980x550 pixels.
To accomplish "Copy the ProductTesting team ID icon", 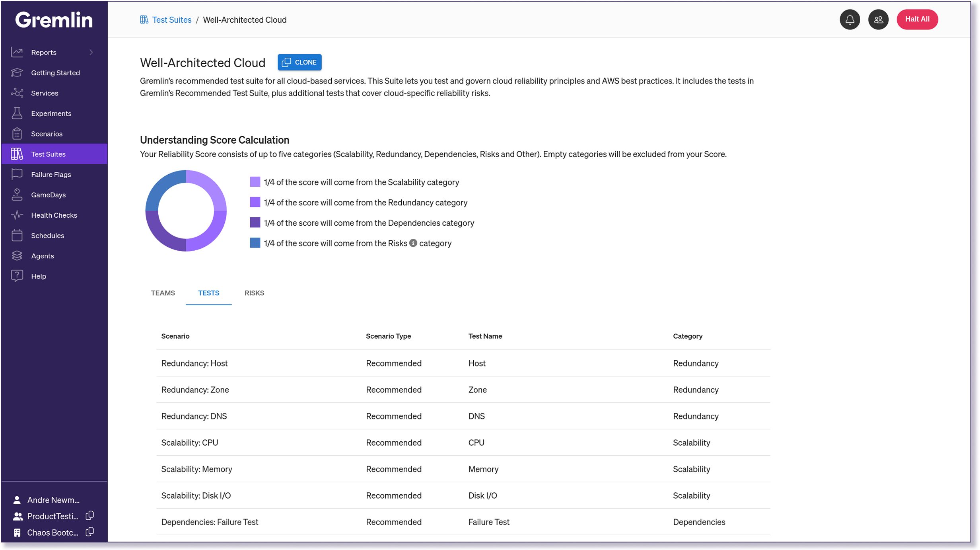I will 90,515.
